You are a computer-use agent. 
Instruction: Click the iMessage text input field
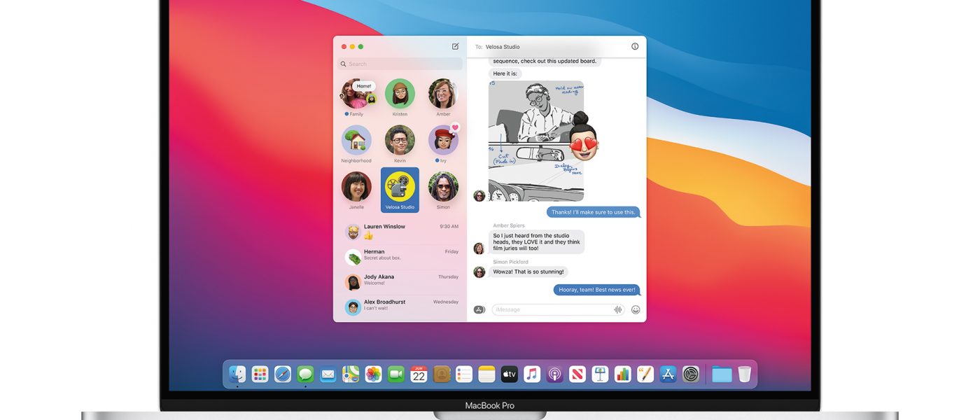(x=558, y=309)
